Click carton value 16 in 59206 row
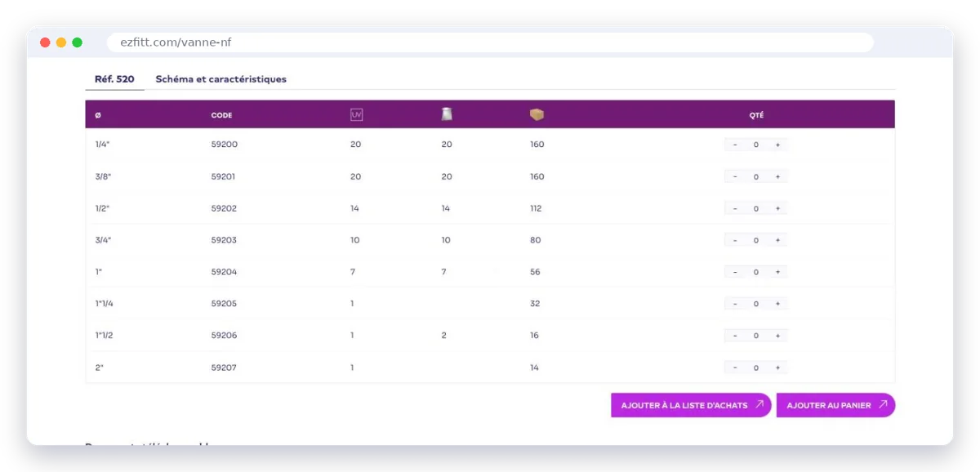 coord(534,336)
